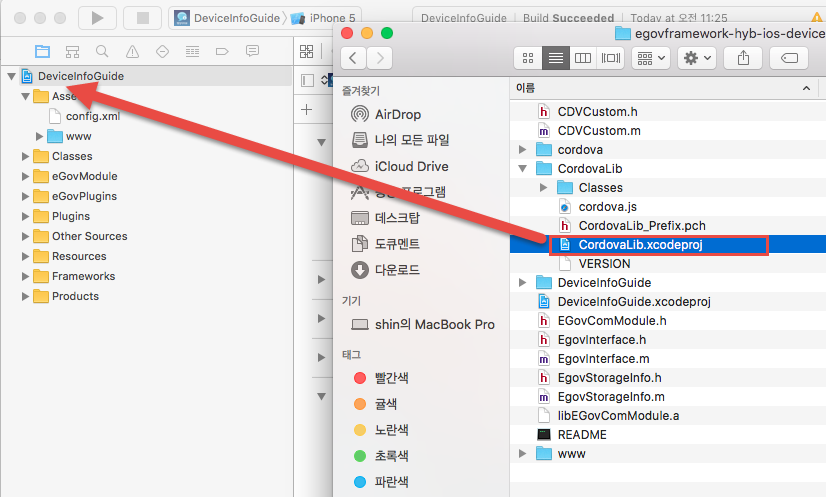Collapse the CordovaLib folder
826x497 pixels.
pyautogui.click(x=523, y=169)
